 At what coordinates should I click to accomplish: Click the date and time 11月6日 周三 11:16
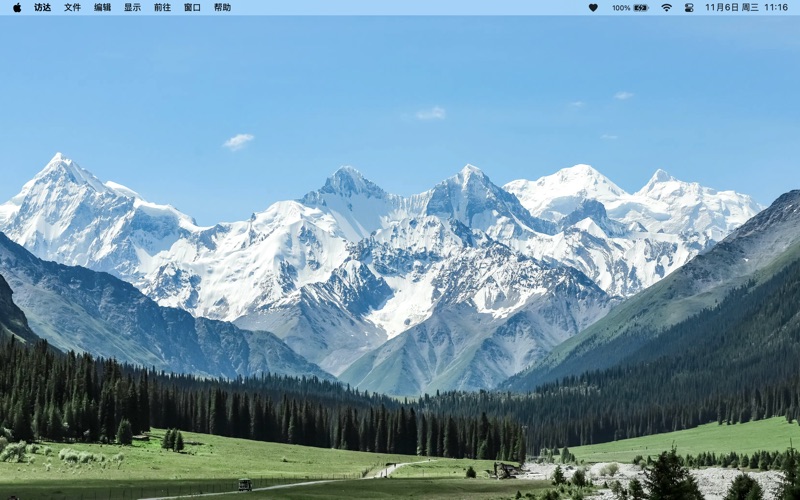[746, 8]
